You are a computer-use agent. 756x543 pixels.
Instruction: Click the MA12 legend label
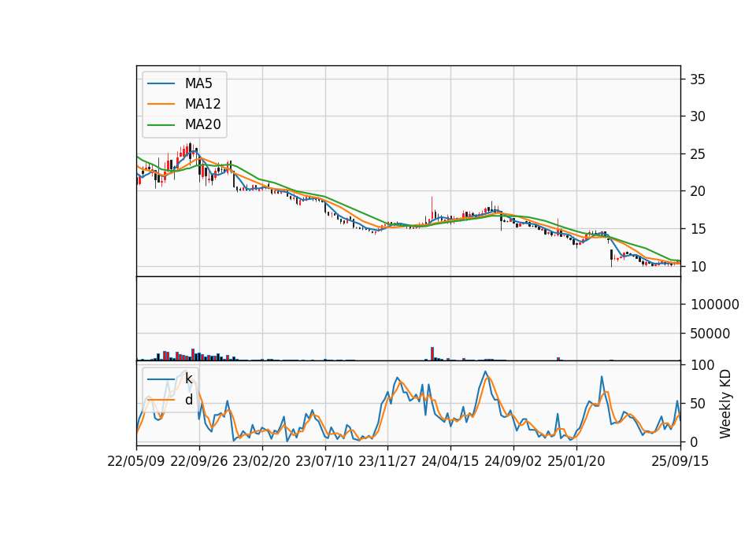(x=202, y=104)
